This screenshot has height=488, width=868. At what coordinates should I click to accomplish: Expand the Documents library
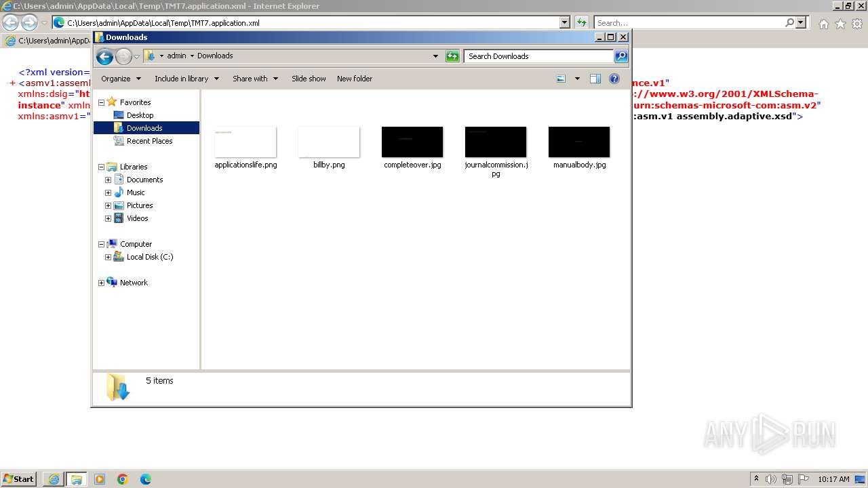[108, 180]
